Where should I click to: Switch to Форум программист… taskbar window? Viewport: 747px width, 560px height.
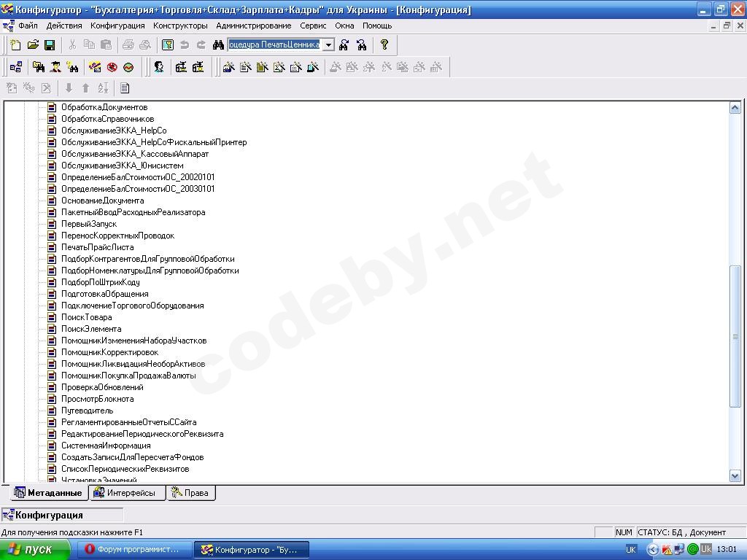pos(134,550)
